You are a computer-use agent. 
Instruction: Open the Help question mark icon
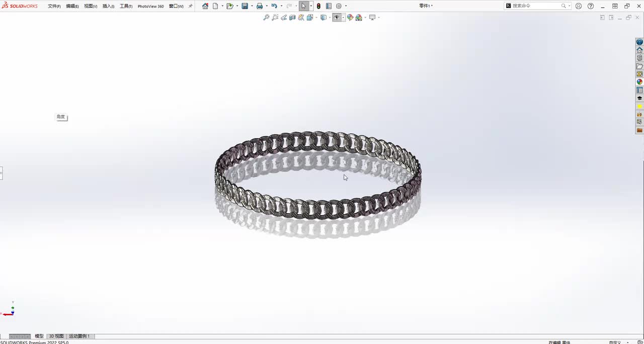coord(591,6)
